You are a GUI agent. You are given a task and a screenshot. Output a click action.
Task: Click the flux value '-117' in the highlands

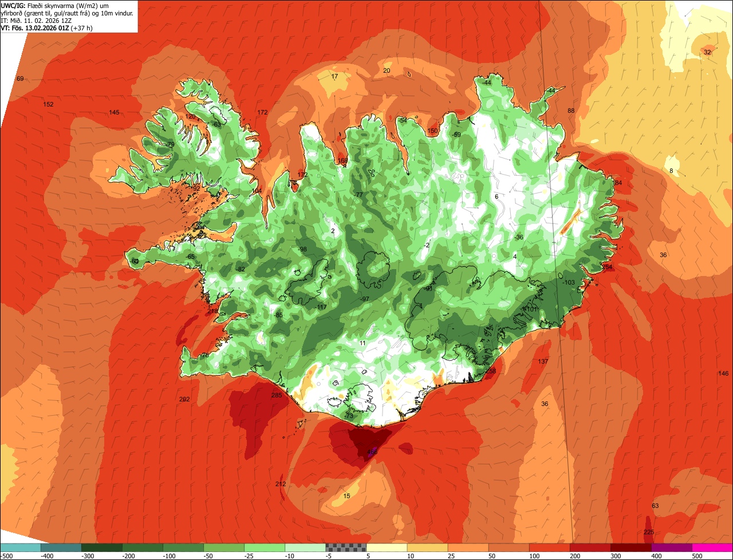(321, 307)
